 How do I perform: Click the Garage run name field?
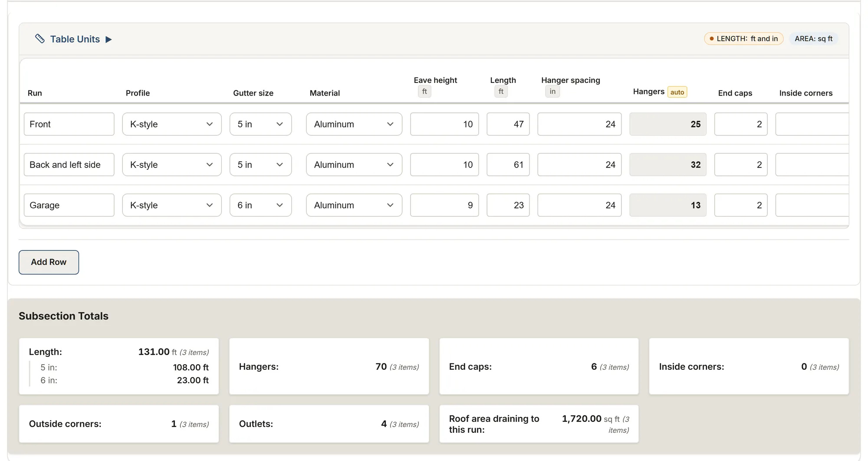click(x=69, y=205)
